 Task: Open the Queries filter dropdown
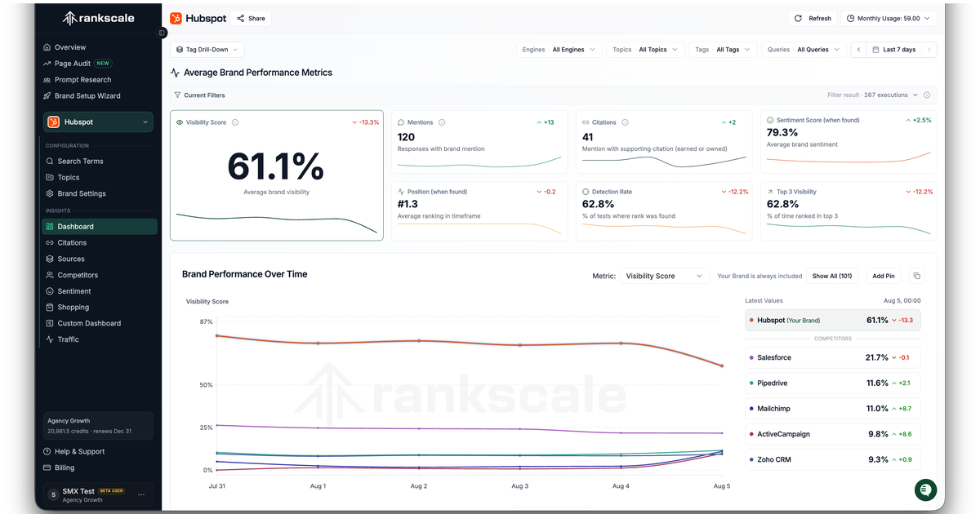[x=803, y=50]
